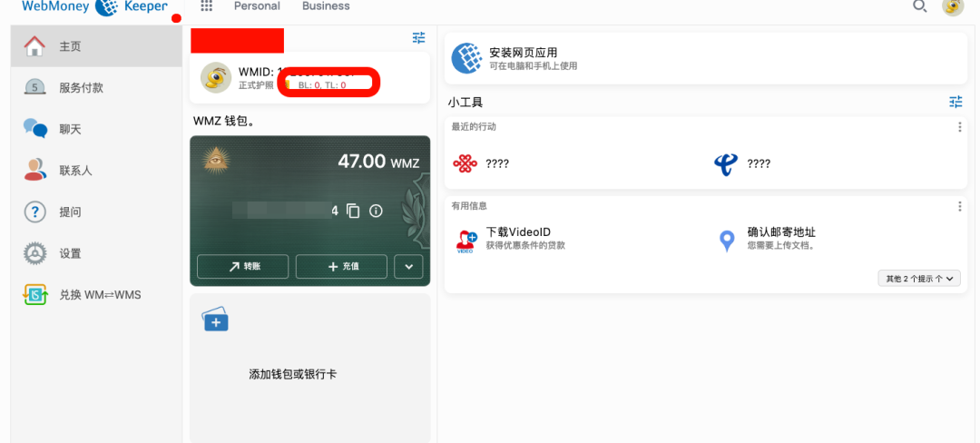The height and width of the screenshot is (443, 980).
Task: Expand the 其他 2 个提示 dropdown
Action: pyautogui.click(x=918, y=279)
